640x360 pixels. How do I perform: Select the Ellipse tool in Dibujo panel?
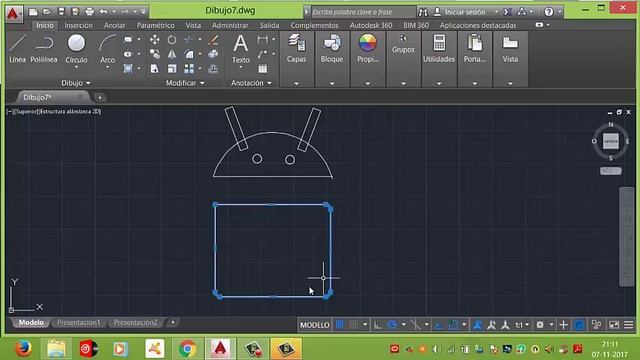pyautogui.click(x=128, y=54)
